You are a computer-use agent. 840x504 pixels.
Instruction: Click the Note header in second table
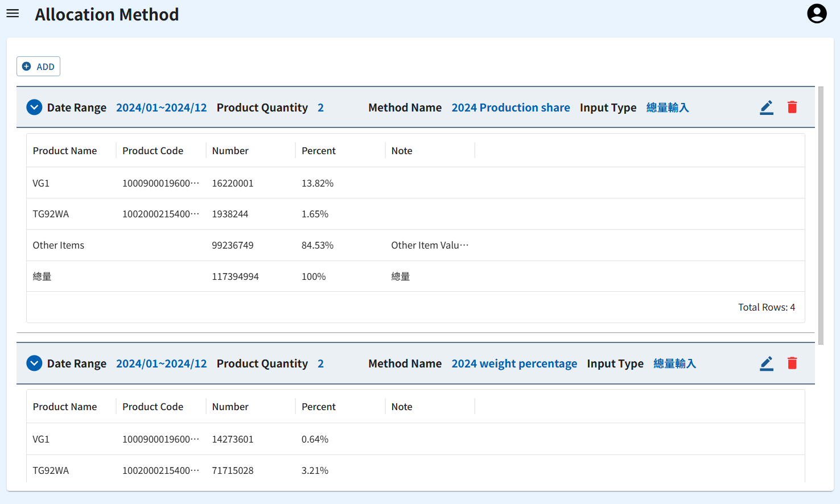tap(402, 407)
